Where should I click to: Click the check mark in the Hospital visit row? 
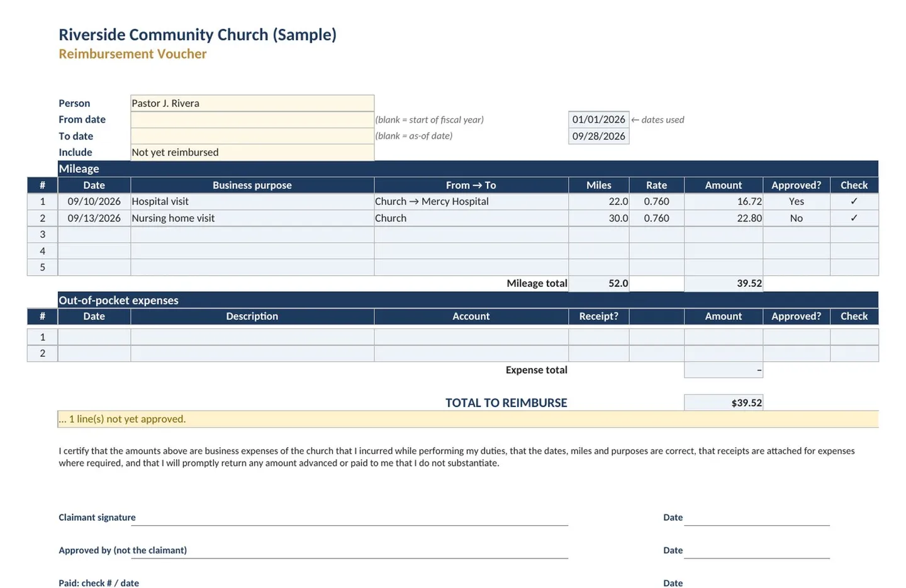coord(854,201)
